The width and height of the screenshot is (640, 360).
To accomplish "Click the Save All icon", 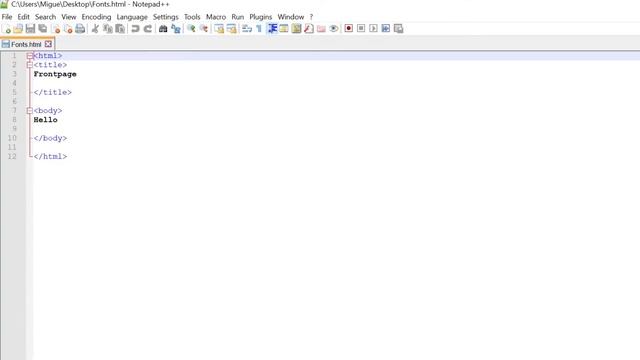I will [x=42, y=29].
